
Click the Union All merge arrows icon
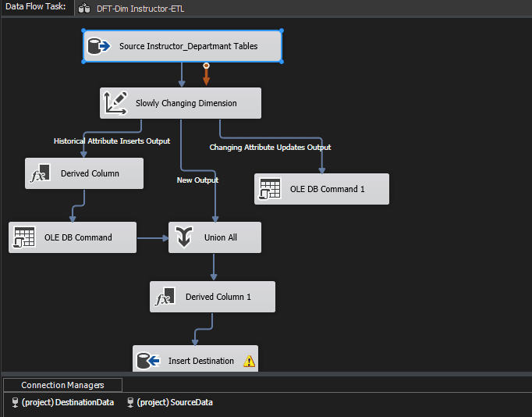pyautogui.click(x=184, y=237)
